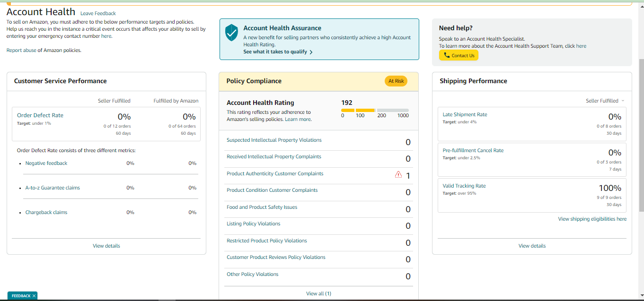Click the Customer Service Performance heading
Screen dimensions: 644x301
61,81
